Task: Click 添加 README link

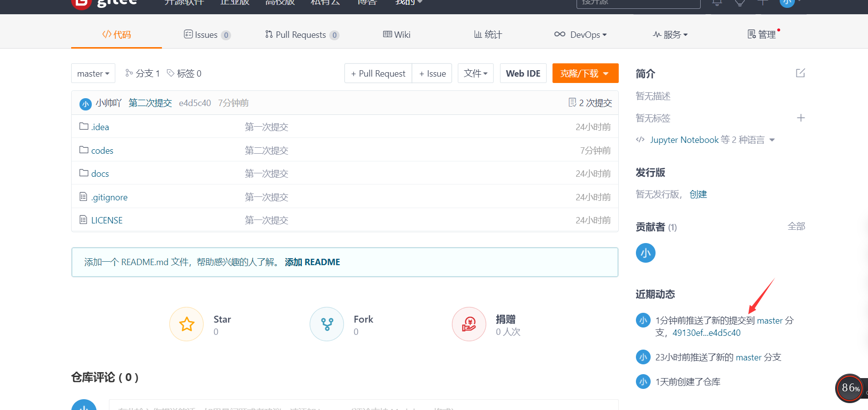Action: click(x=313, y=262)
